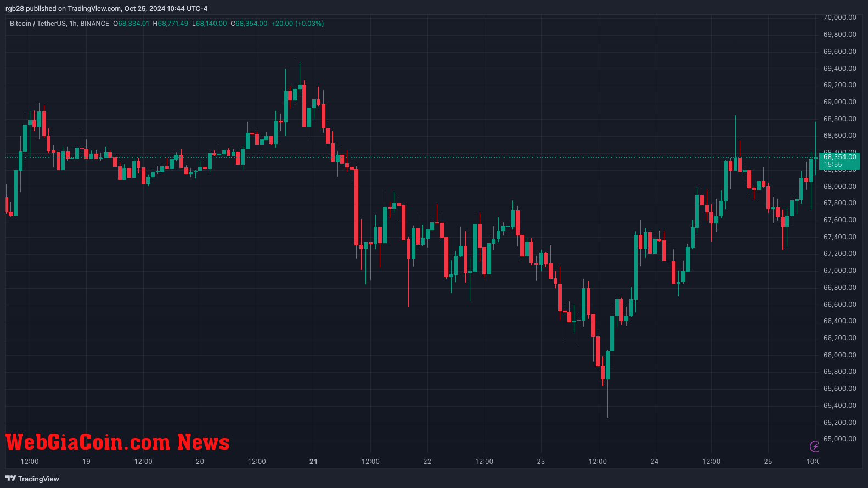
Task: Click the 66,200.00 price axis label
Action: point(840,338)
